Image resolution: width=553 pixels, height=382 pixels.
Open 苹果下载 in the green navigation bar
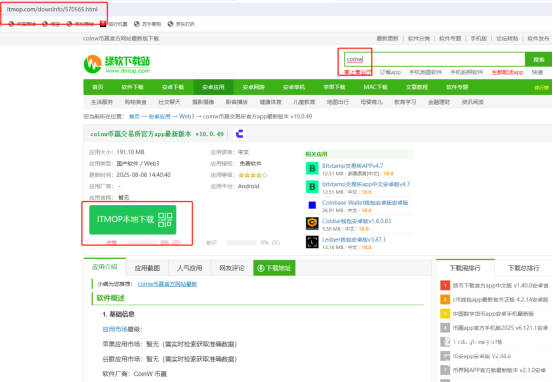(x=334, y=87)
